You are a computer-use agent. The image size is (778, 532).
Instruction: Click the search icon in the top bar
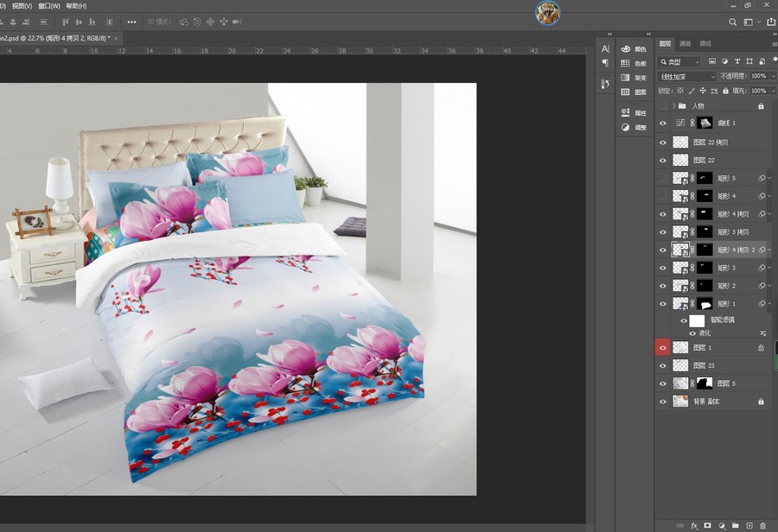(732, 22)
